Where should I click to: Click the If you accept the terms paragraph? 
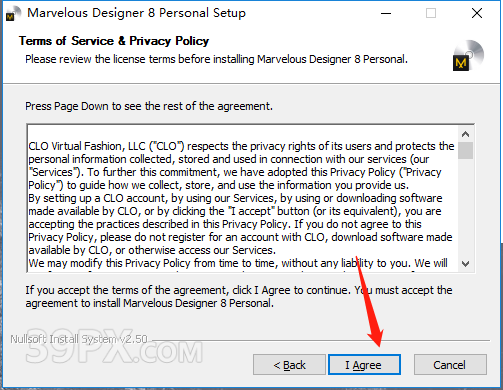point(239,296)
